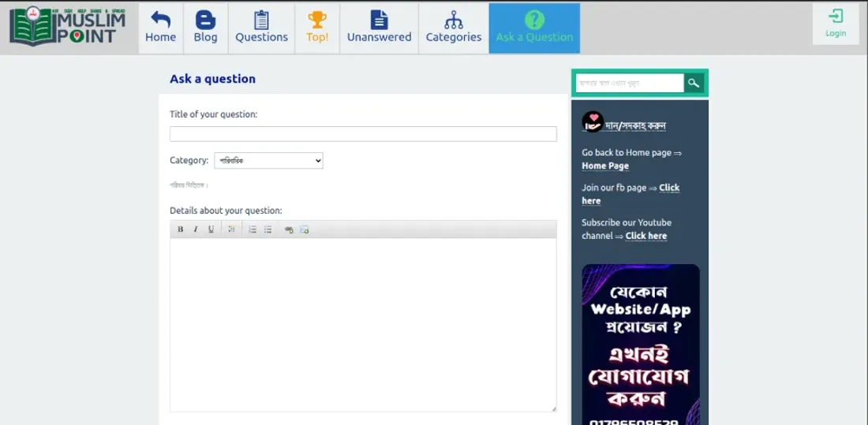This screenshot has height=425, width=868.
Task: Apply underline formatting in the editor
Action: tap(211, 229)
